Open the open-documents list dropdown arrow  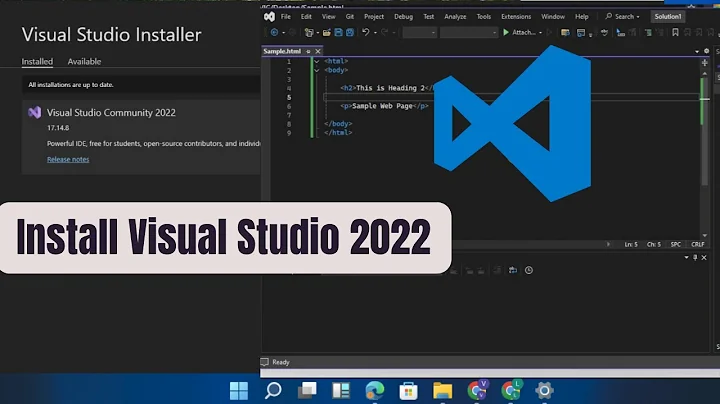(x=697, y=51)
